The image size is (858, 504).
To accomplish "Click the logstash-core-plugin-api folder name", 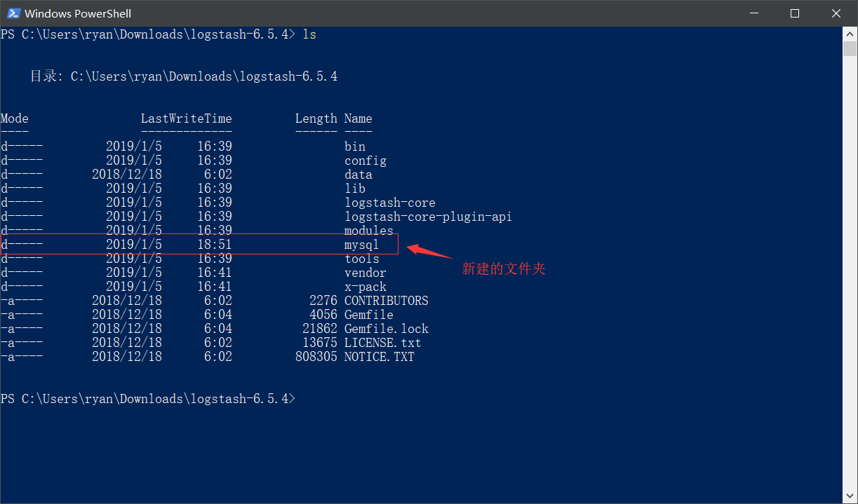I will pyautogui.click(x=428, y=217).
